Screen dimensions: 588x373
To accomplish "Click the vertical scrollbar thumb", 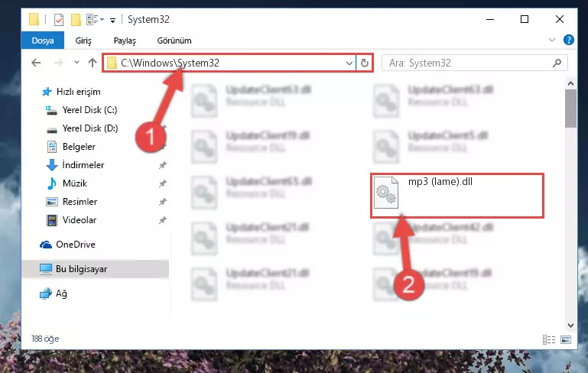I will [570, 109].
